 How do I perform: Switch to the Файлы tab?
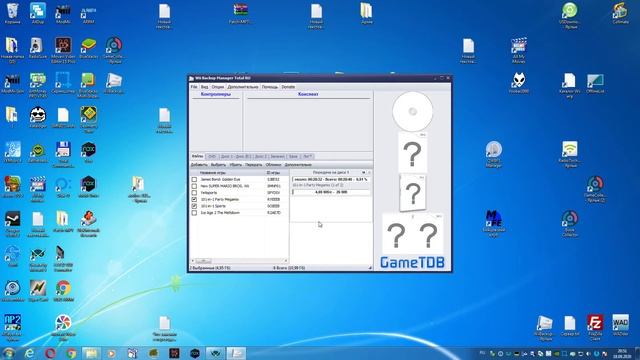point(198,156)
